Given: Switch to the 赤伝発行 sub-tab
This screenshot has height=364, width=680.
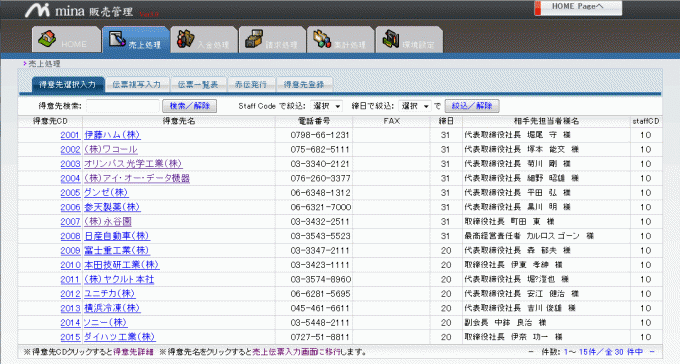Looking at the screenshot, I should click(x=251, y=85).
